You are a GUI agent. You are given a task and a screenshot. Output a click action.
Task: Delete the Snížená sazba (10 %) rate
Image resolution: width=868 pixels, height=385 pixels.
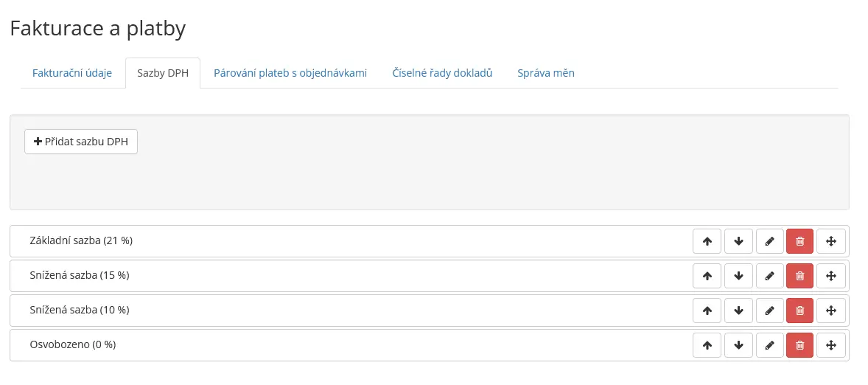(800, 311)
